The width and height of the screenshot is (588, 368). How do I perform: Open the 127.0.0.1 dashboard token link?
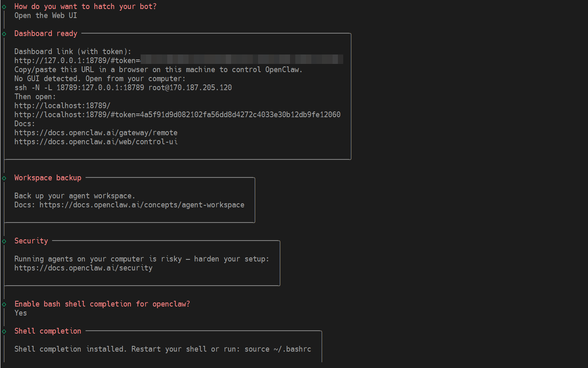point(77,61)
